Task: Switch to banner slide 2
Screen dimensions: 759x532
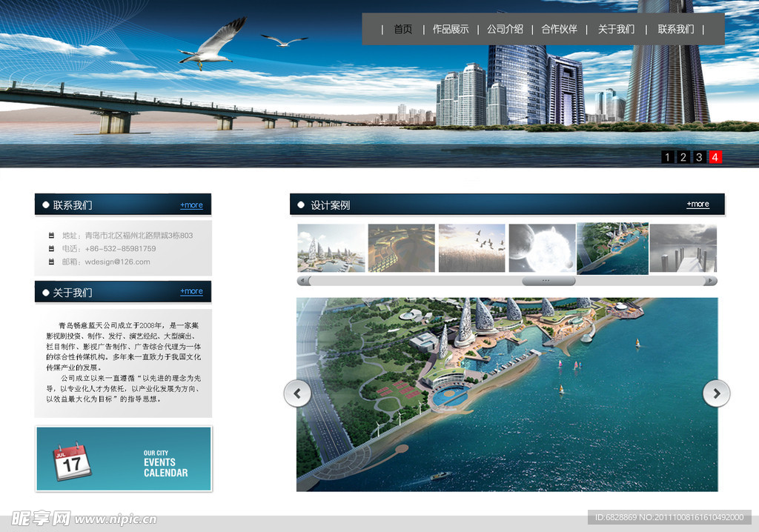Action: (x=683, y=157)
